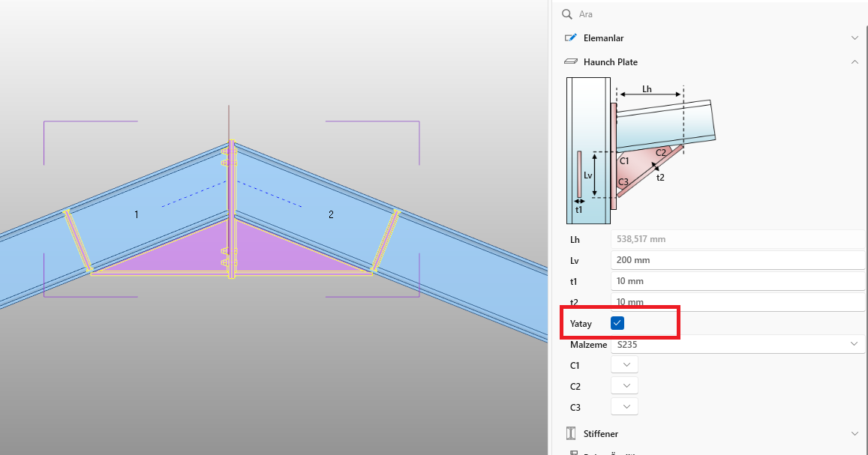
Task: Open the C1 dropdown
Action: click(625, 365)
